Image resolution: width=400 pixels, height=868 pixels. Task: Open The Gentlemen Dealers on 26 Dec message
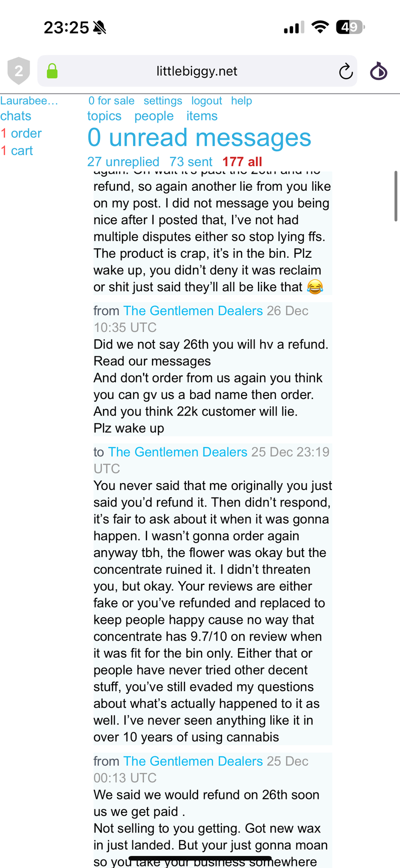pos(192,311)
